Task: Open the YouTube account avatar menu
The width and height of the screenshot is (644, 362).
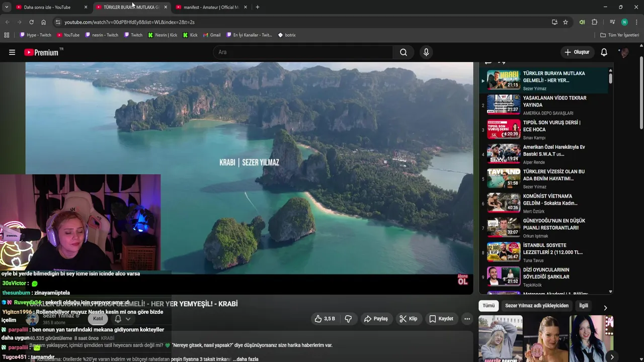Action: tap(624, 52)
